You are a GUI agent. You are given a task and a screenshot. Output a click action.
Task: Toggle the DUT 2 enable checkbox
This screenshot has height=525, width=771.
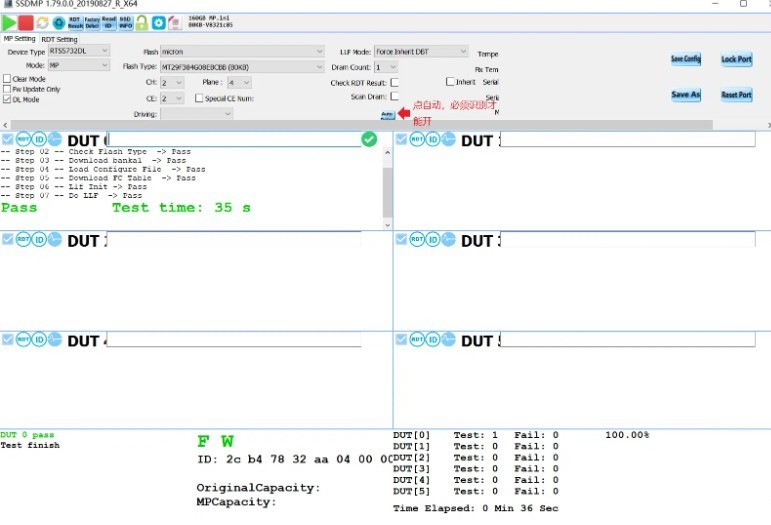pos(7,239)
